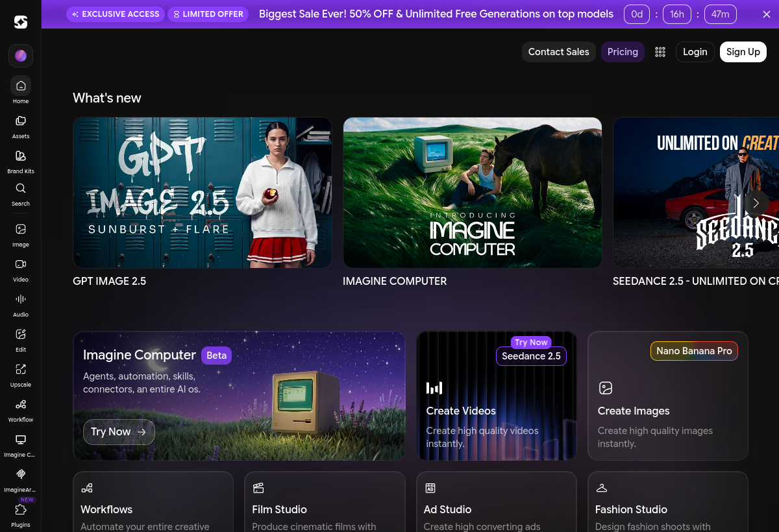
Task: Click the Login button
Action: tap(695, 52)
